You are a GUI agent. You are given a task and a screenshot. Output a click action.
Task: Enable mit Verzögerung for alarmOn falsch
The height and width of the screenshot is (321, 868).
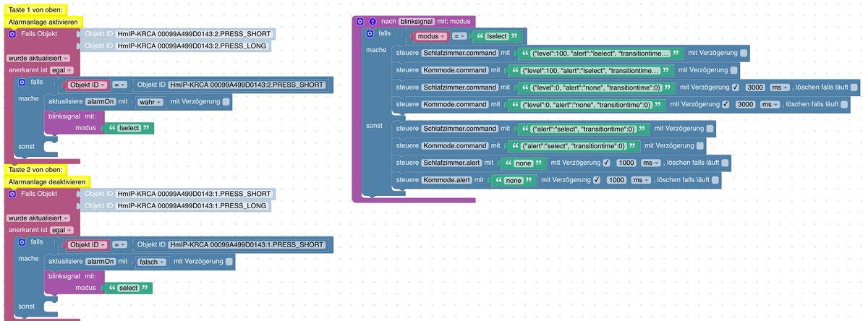click(229, 261)
